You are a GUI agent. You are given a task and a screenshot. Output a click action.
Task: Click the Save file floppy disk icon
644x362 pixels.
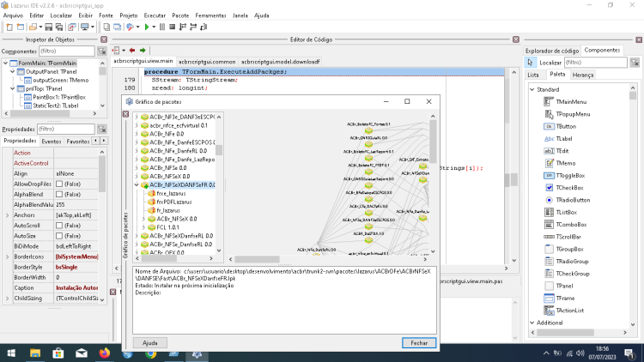pyautogui.click(x=48, y=27)
